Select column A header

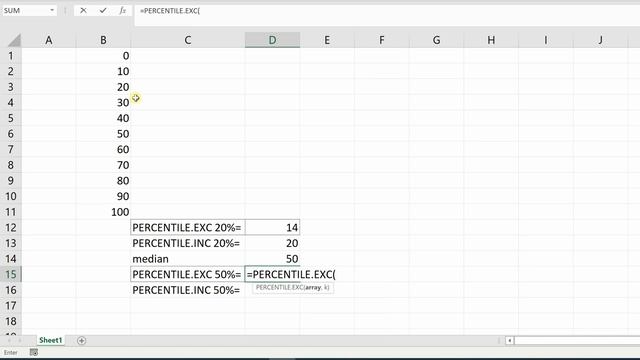point(49,40)
